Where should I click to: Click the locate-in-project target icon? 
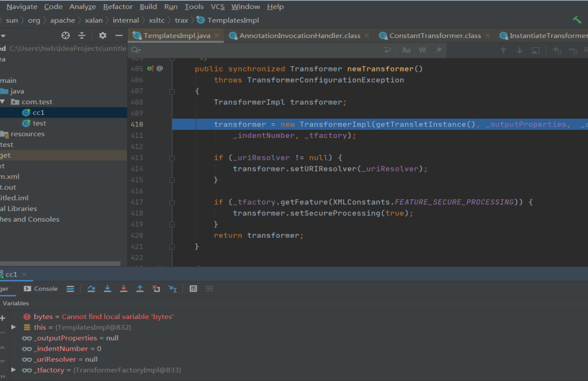[x=66, y=35]
